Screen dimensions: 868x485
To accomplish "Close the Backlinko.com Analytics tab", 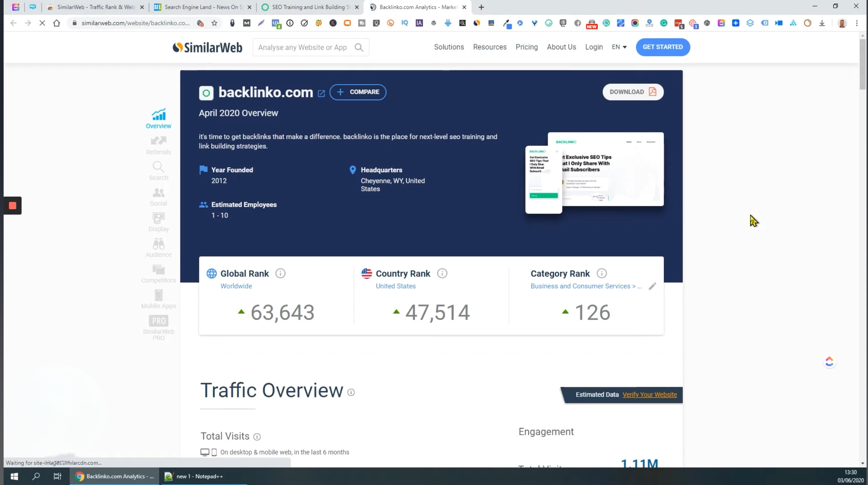I will 464,7.
